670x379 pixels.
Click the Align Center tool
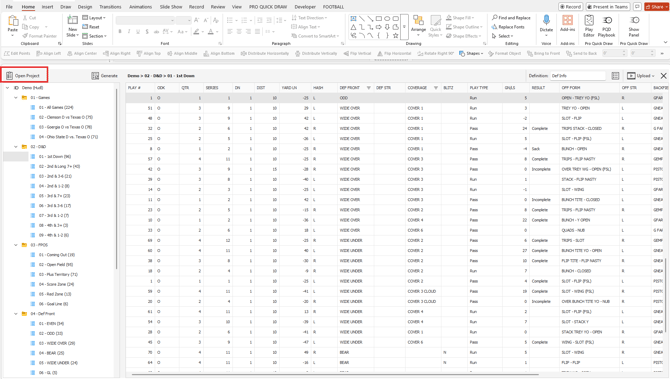(82, 53)
